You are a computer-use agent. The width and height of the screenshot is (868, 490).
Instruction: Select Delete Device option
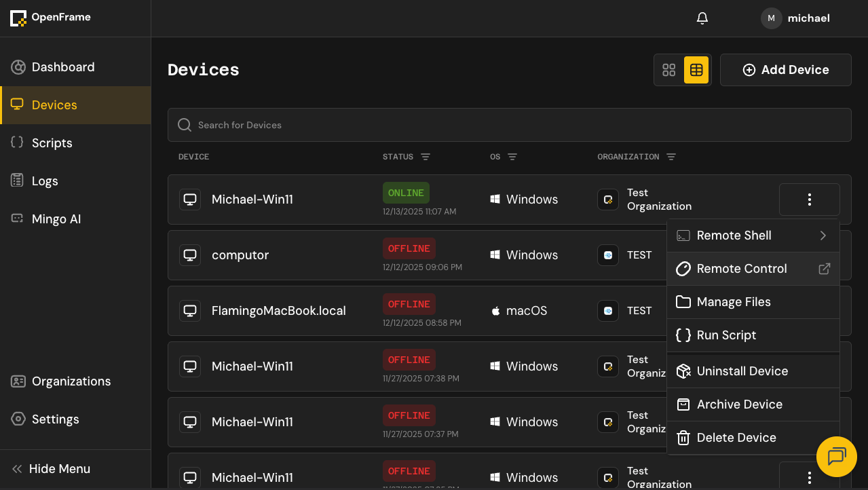click(x=753, y=438)
